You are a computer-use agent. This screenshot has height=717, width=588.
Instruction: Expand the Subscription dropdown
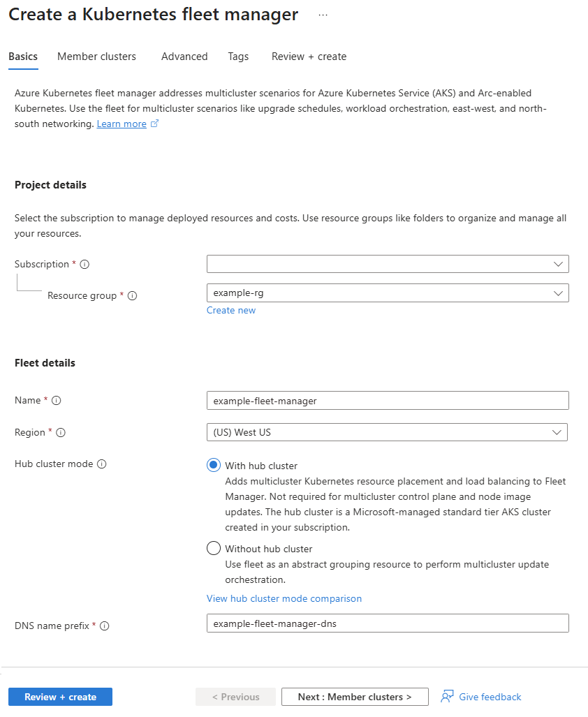click(388, 264)
